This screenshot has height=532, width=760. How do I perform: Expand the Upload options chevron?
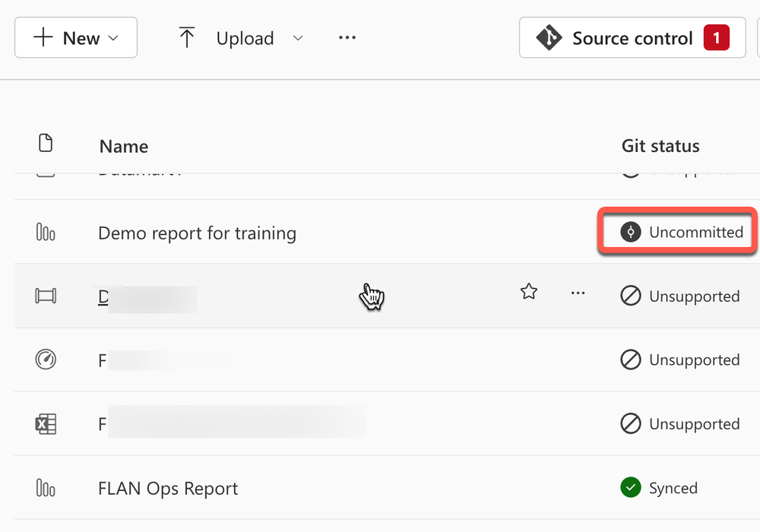pyautogui.click(x=298, y=38)
